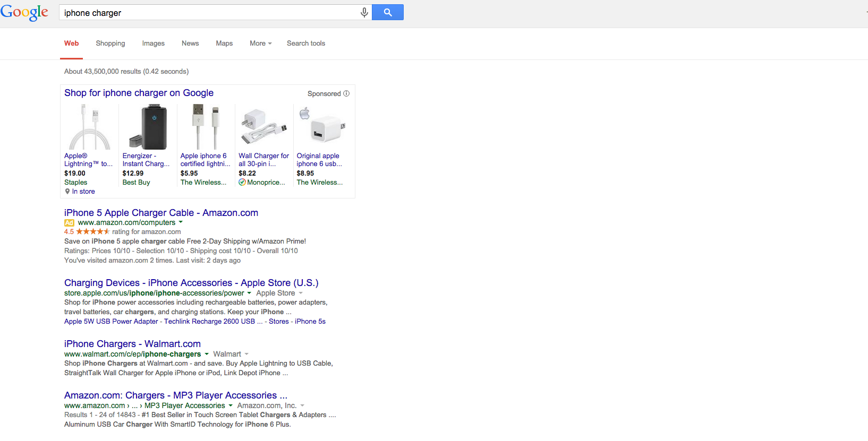
Task: Open Wall Charger for all 30-pin title
Action: (264, 160)
